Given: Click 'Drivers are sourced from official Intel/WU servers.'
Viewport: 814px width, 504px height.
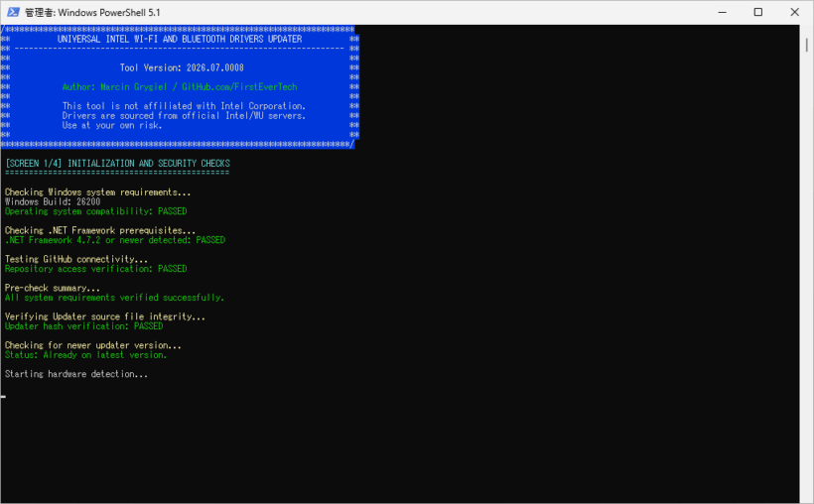Looking at the screenshot, I should (x=184, y=116).
